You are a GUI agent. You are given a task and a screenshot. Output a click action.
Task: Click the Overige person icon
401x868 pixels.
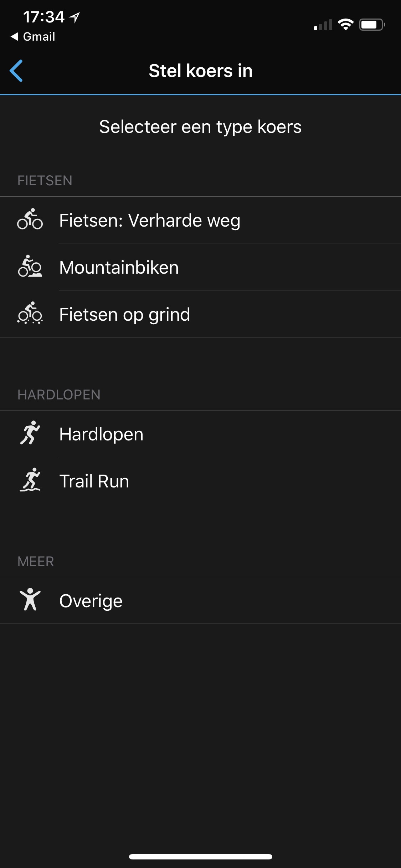tap(30, 600)
